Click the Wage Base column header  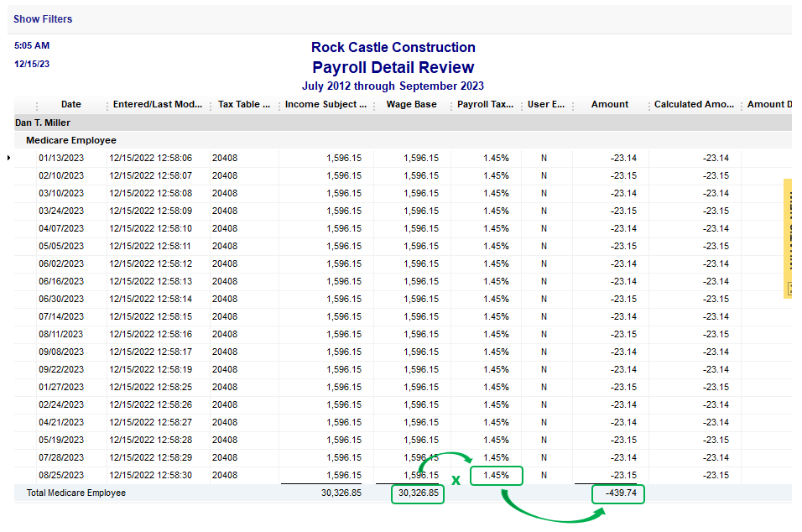(411, 105)
